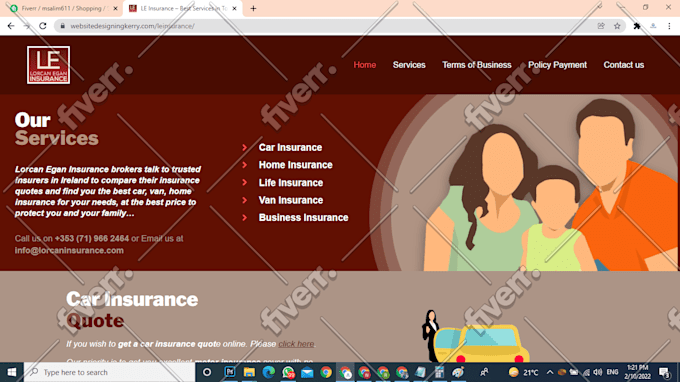Click the Life Insurance link

click(x=291, y=183)
